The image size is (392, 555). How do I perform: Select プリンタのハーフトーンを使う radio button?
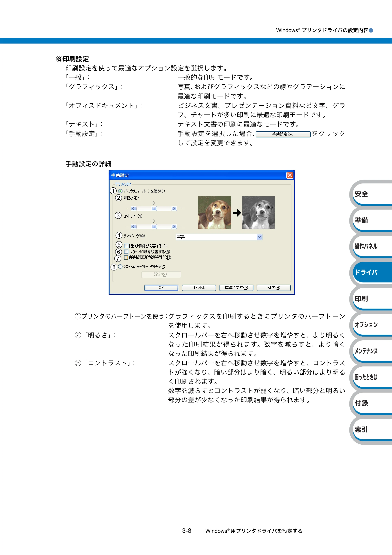pos(120,191)
